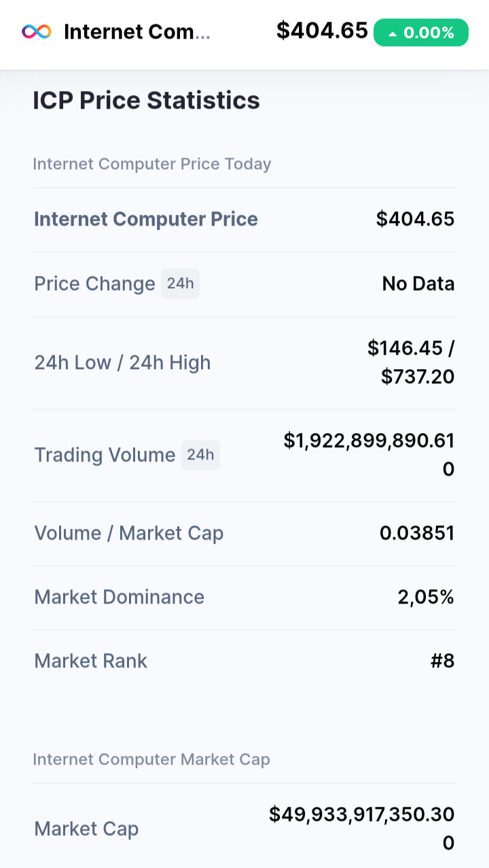Click the No Data price change value

point(418,283)
